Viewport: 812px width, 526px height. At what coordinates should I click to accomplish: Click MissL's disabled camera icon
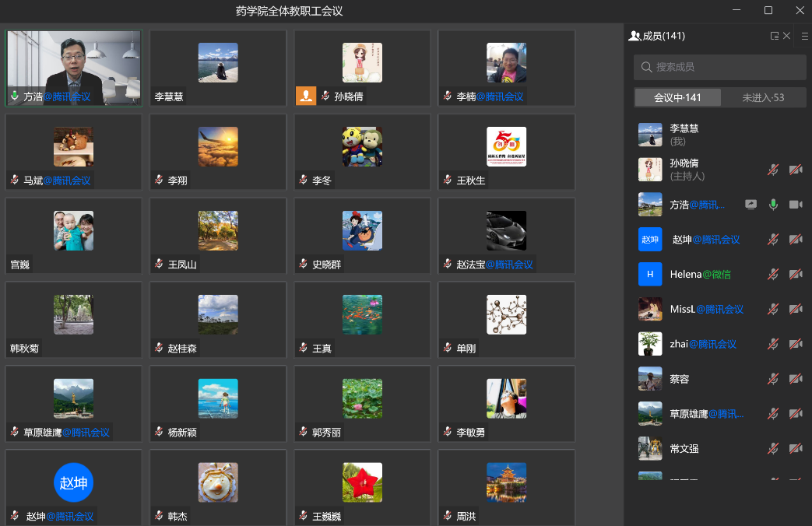[796, 309]
